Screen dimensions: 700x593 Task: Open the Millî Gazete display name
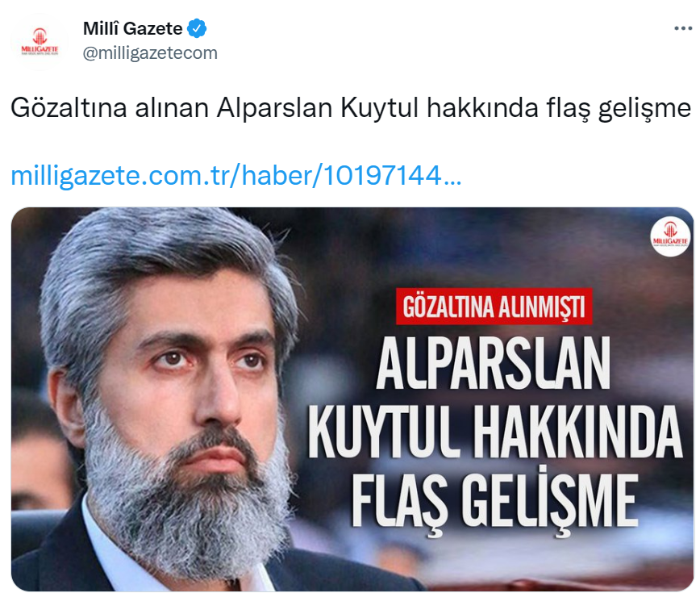[x=132, y=28]
